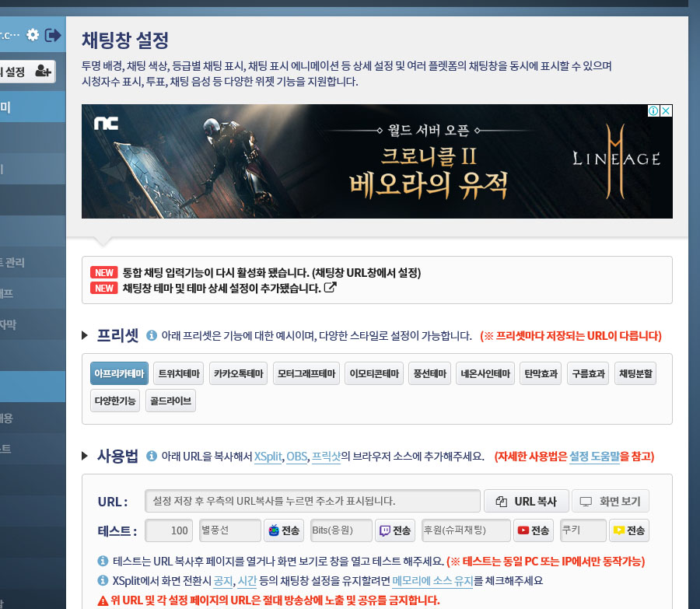
Task: Click the settings gear icon in sidebar
Action: tap(32, 34)
